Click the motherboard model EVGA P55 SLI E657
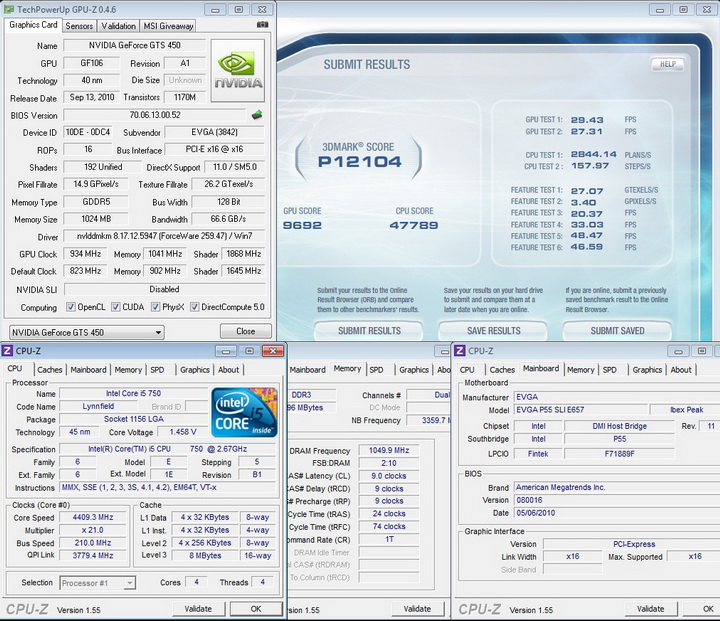This screenshot has height=621, width=720. click(580, 410)
